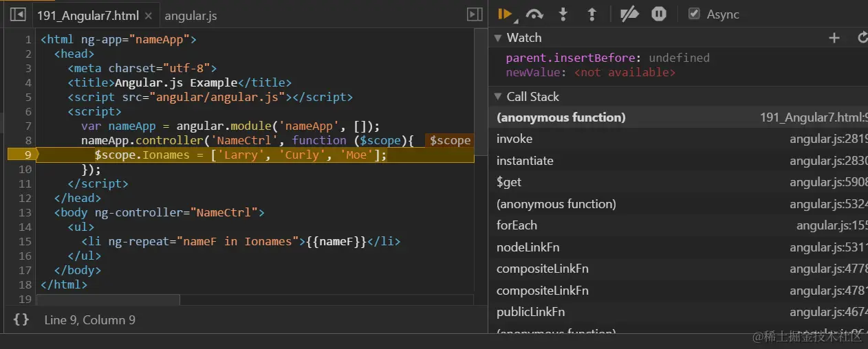Deactivate all breakpoints
The image size is (868, 349).
(629, 14)
